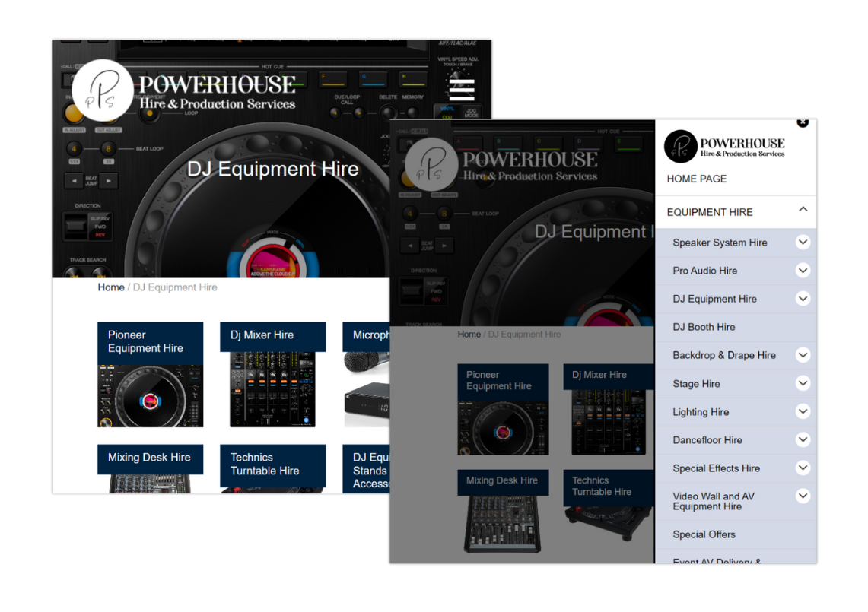Open Dancefloor Hire menu link
Image resolution: width=868 pixels, height=612 pixels.
(x=707, y=440)
